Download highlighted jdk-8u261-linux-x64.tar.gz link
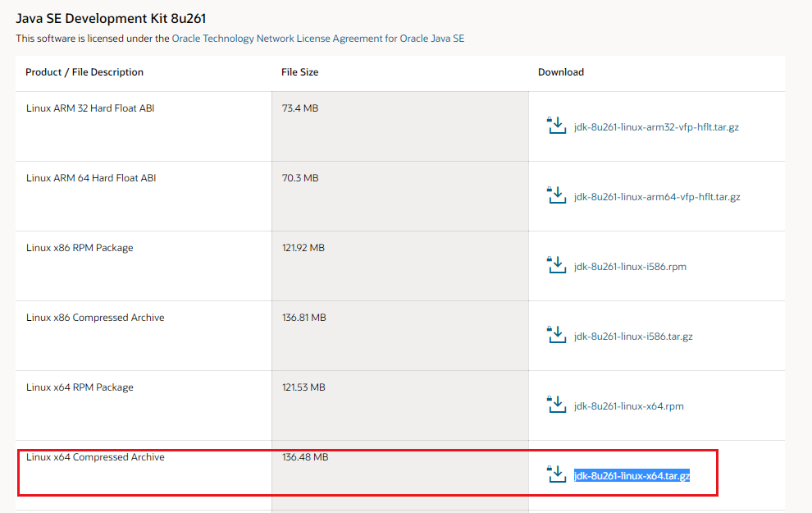The width and height of the screenshot is (812, 513). 632,476
